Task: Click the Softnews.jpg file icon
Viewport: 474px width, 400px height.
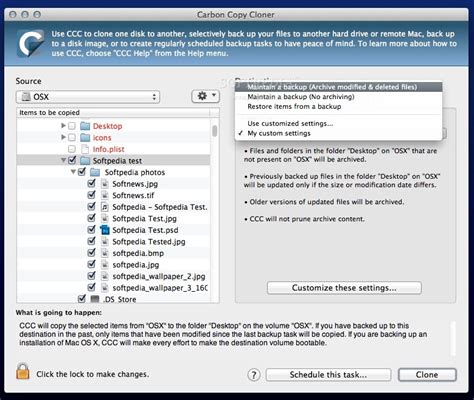Action: [x=105, y=184]
